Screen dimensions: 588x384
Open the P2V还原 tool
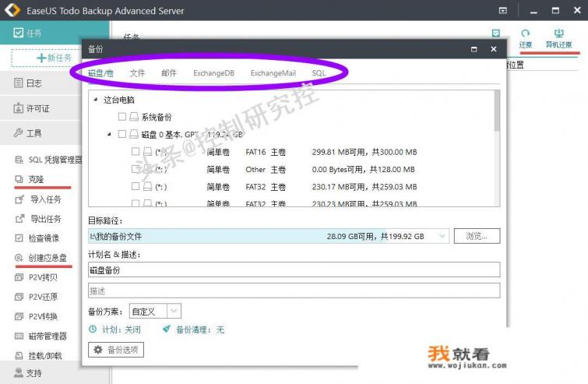(36, 297)
